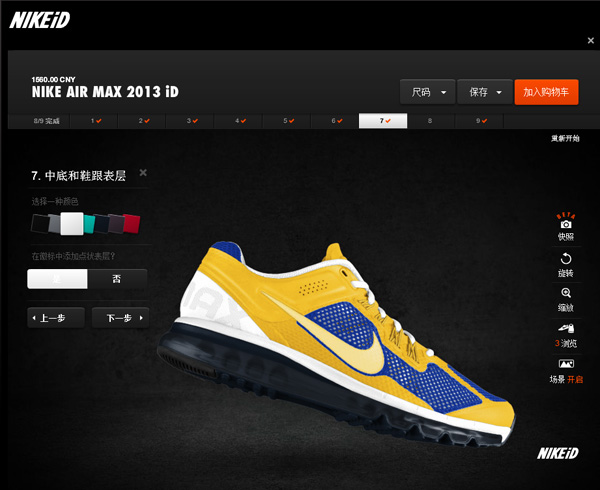Image resolution: width=600 pixels, height=490 pixels.
Task: Click 下一步 next step button
Action: [x=120, y=318]
